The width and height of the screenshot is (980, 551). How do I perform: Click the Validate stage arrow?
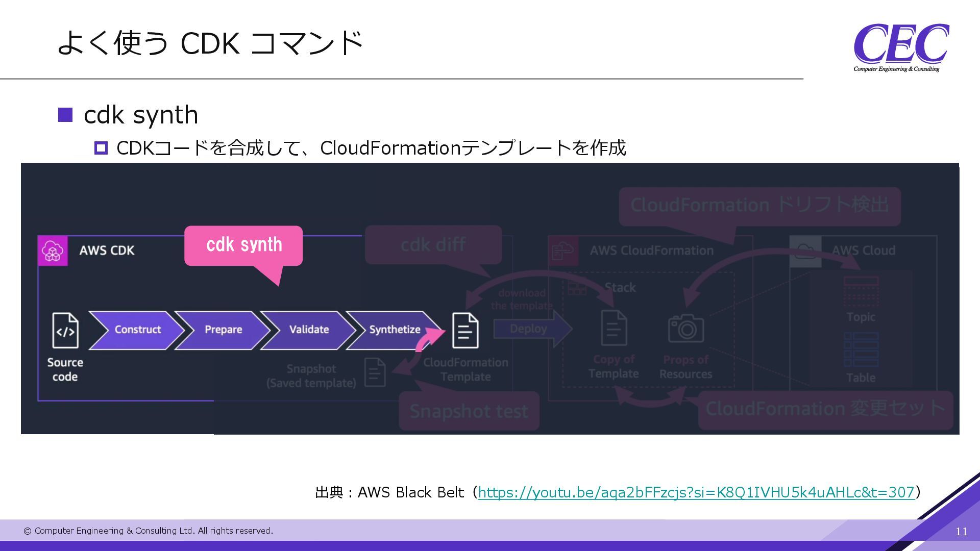point(309,330)
